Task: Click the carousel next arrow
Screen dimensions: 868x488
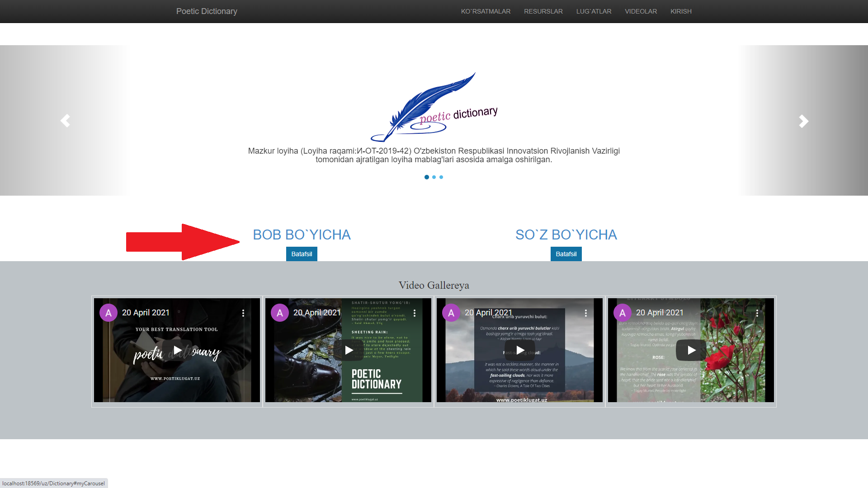Action: pos(803,121)
